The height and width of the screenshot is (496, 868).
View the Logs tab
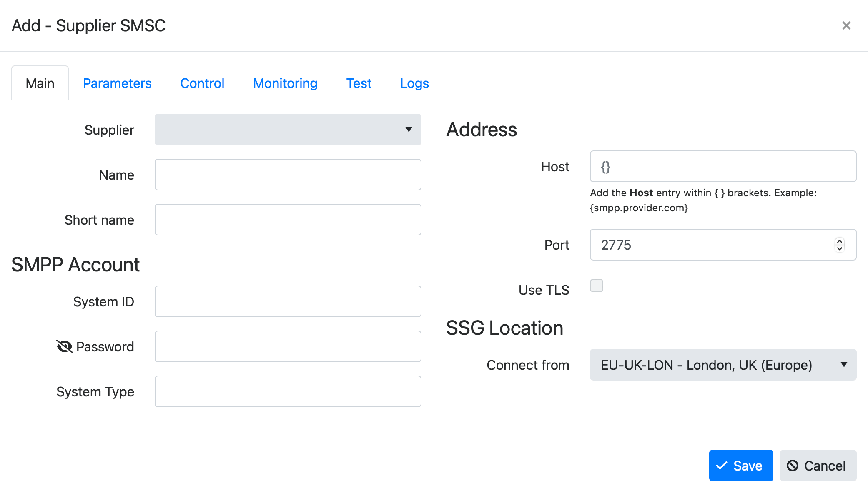[x=414, y=83]
